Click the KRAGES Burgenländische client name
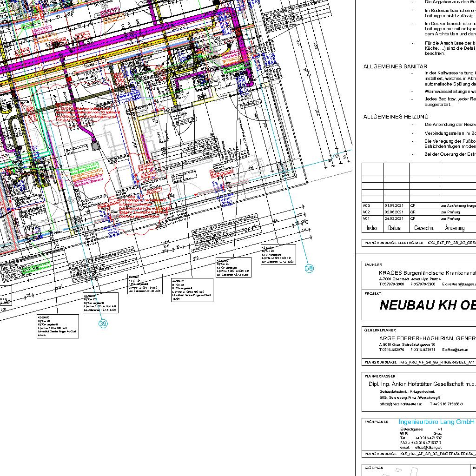The height and width of the screenshot is (476, 476). coord(427,273)
